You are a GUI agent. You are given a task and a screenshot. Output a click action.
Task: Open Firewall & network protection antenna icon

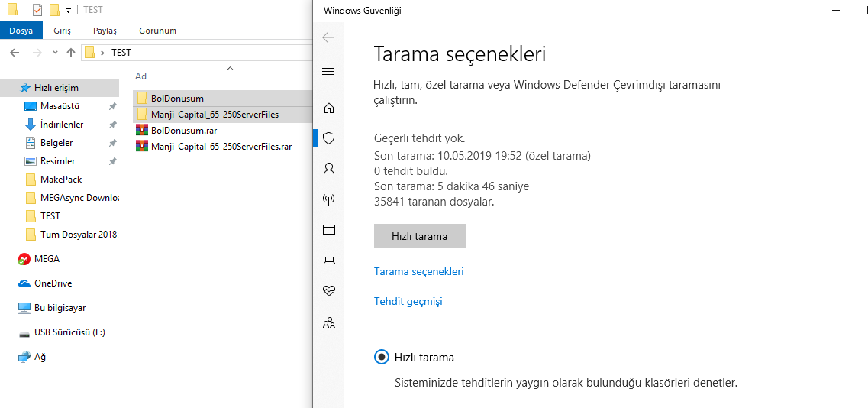329,199
